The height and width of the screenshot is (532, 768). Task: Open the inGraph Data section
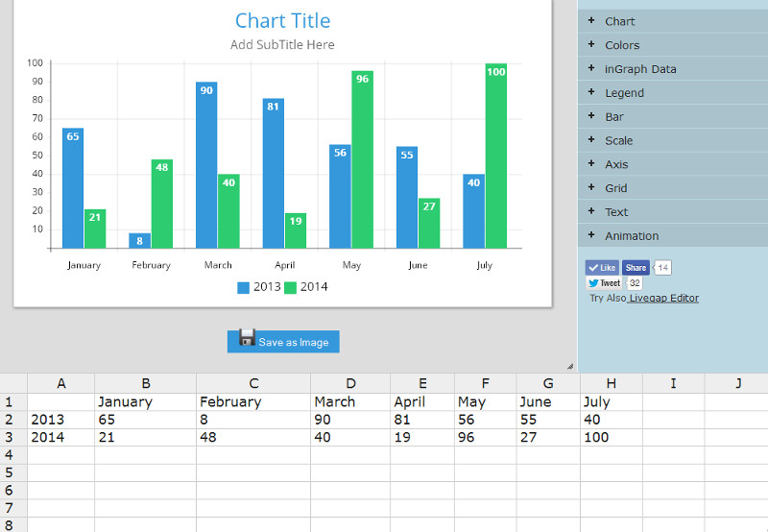639,69
